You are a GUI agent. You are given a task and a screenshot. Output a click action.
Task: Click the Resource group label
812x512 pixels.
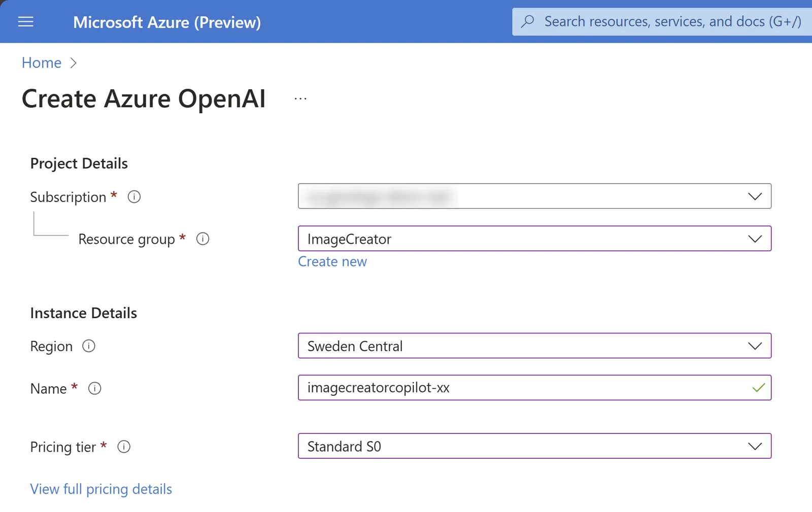point(127,239)
